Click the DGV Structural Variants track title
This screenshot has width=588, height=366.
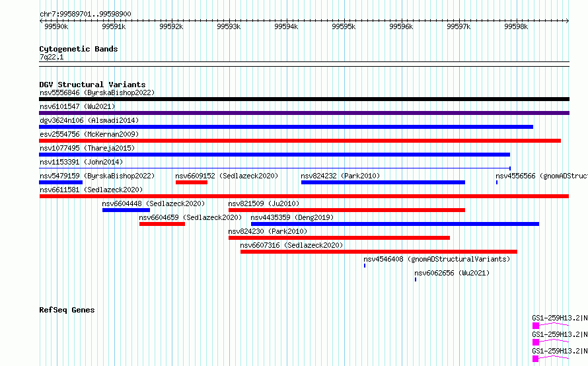[x=92, y=85]
